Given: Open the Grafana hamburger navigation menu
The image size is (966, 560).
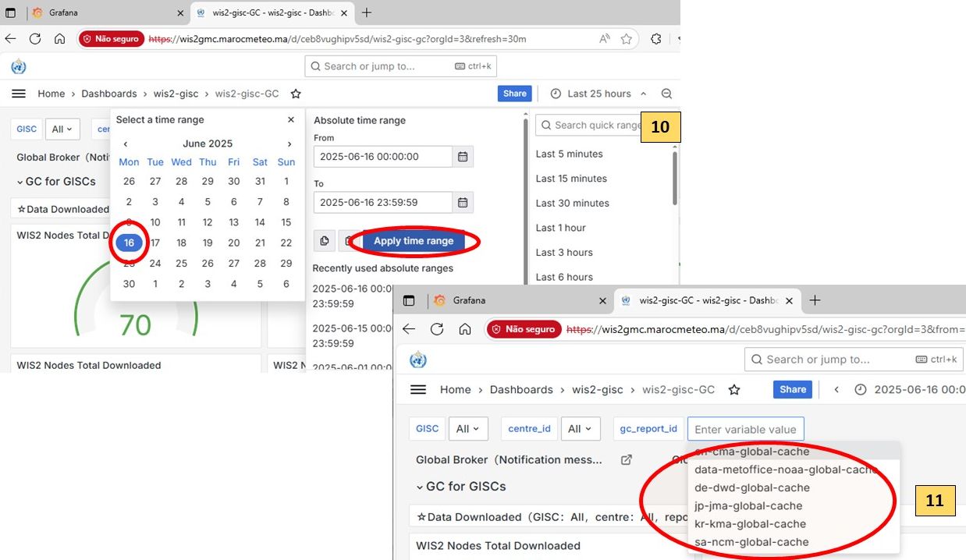Looking at the screenshot, I should [x=20, y=94].
